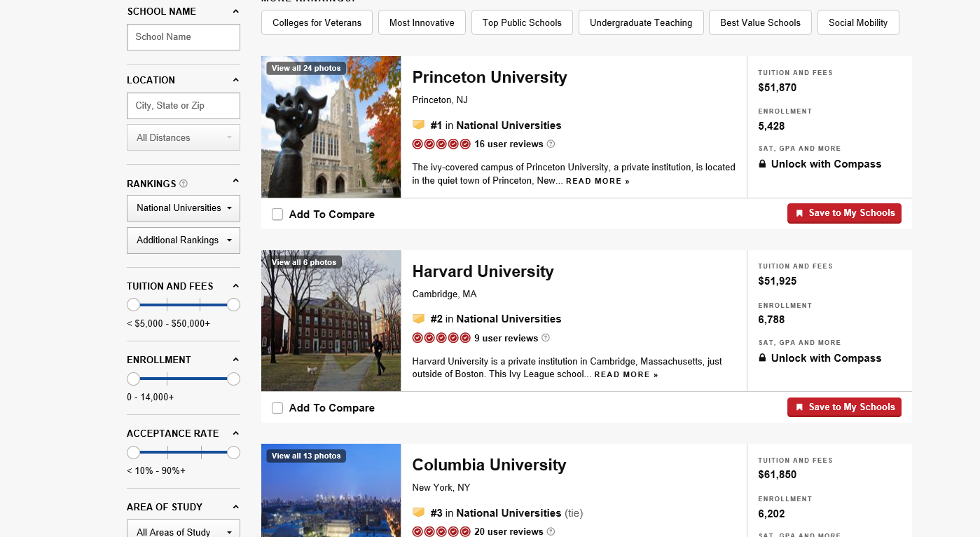Click the Tuition and Fees maximum slider handle
980x537 pixels.
coord(234,305)
